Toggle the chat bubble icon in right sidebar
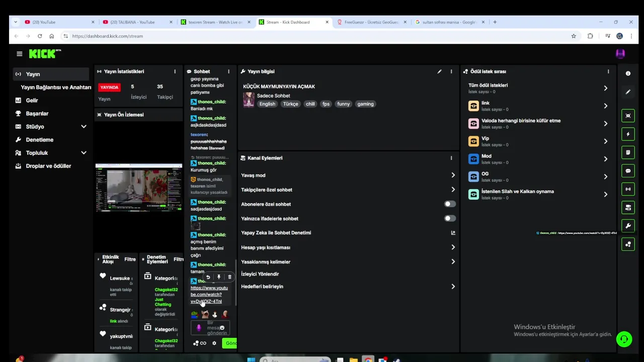644x362 pixels. point(628,171)
